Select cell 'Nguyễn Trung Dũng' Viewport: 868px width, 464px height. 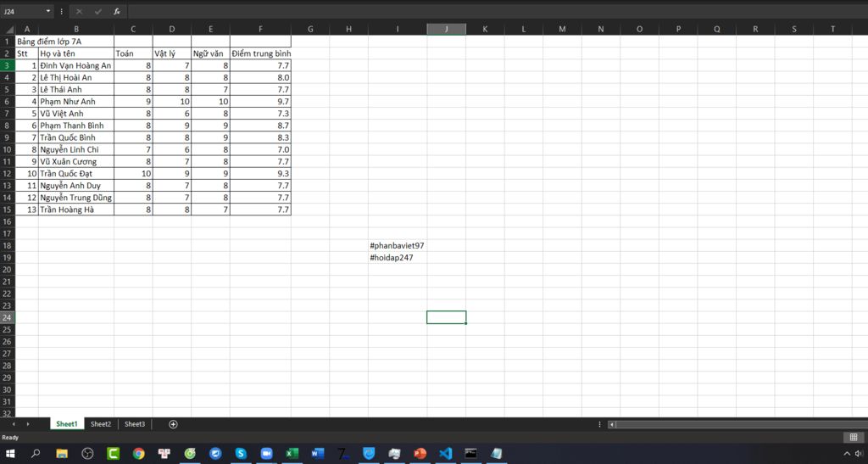(75, 198)
